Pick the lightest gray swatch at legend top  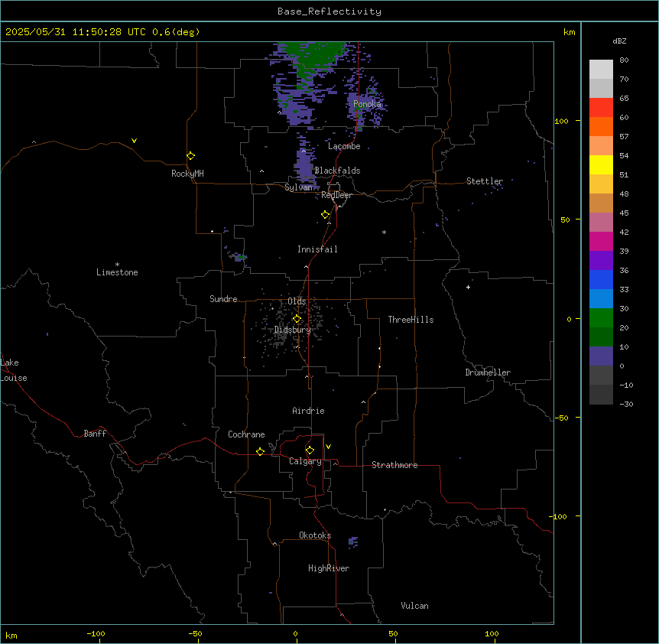601,69
